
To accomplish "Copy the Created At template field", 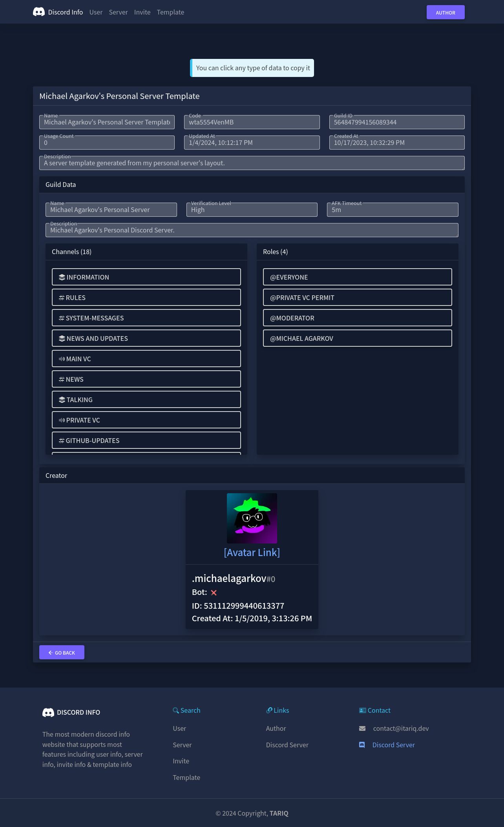I will pyautogui.click(x=397, y=143).
